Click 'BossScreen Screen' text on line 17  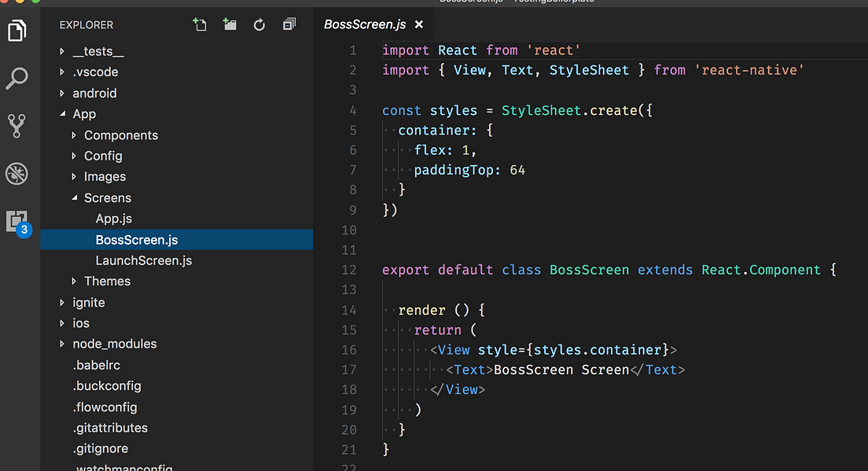tap(561, 370)
